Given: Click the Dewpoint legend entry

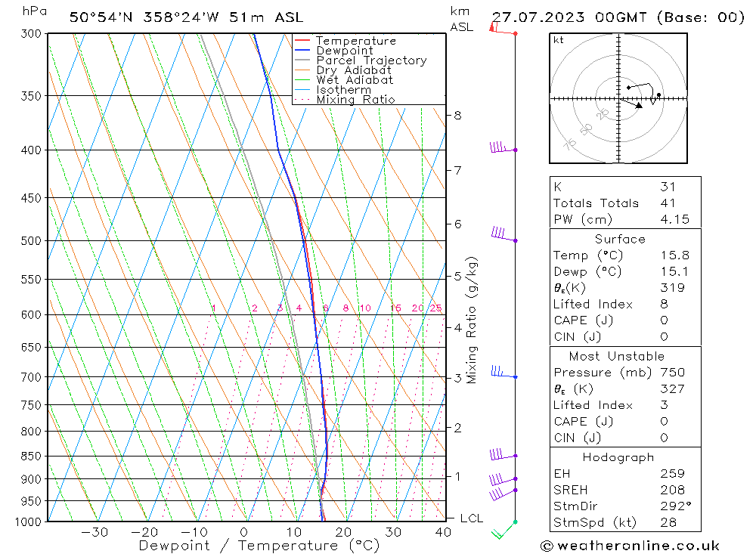Looking at the screenshot, I should (333, 50).
